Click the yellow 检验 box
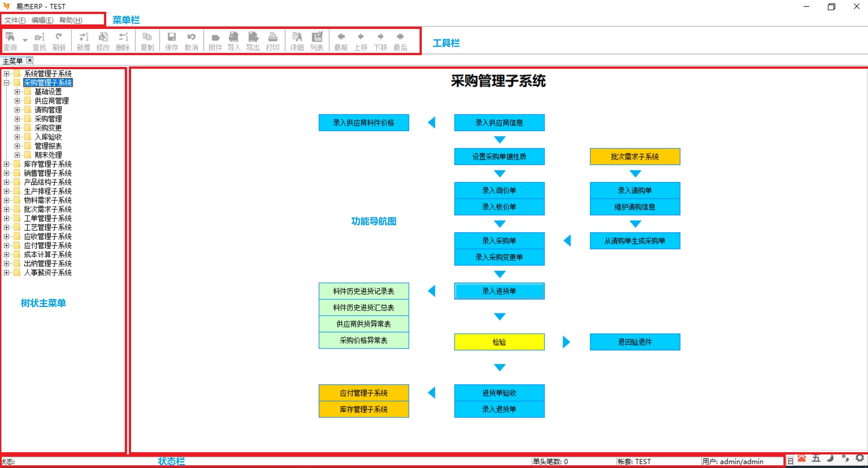Screen dimensions: 868x468 tap(499, 342)
